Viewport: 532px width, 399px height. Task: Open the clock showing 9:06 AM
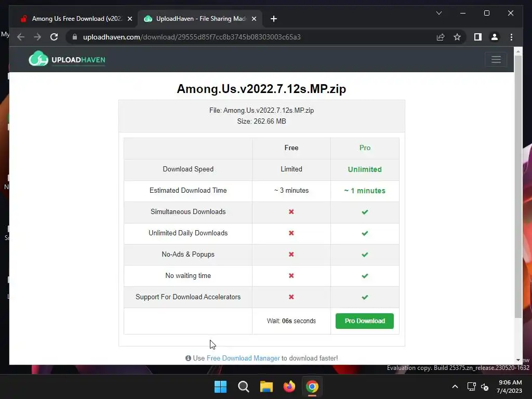click(509, 387)
